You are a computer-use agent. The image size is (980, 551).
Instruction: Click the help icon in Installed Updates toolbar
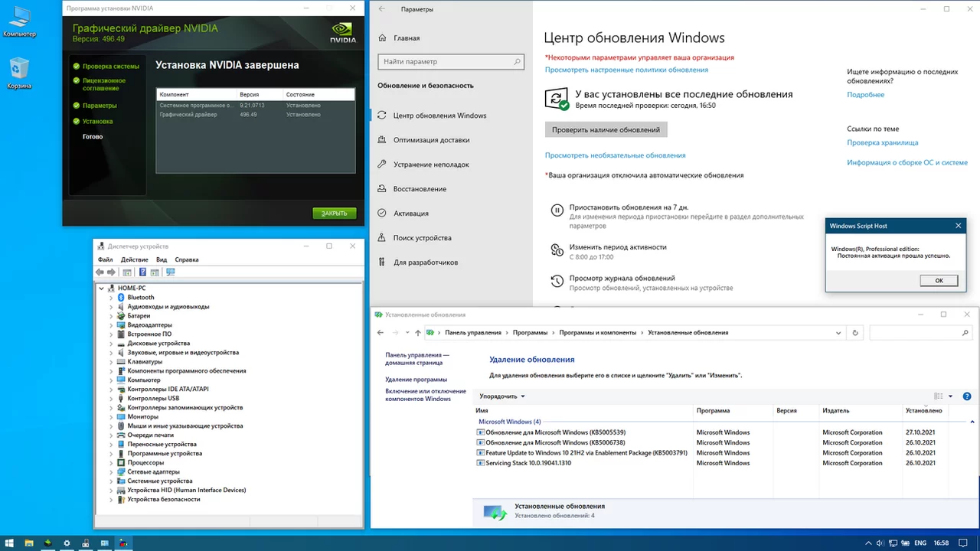967,396
